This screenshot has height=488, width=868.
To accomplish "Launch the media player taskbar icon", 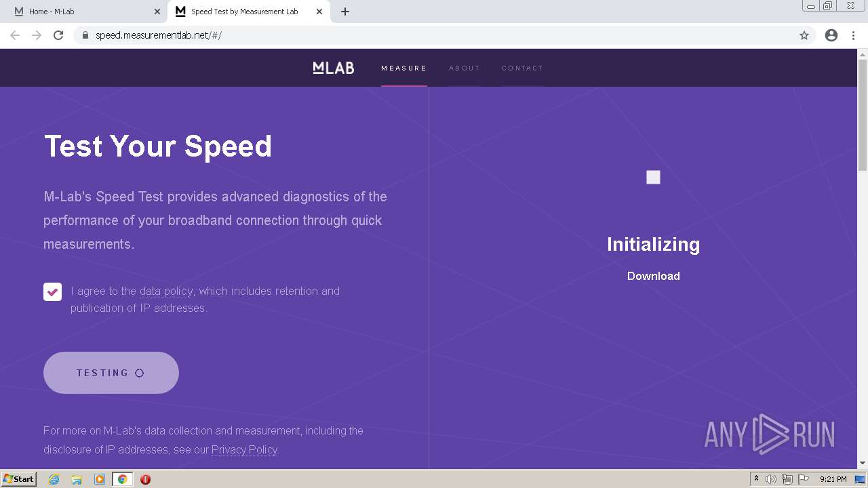I will coord(100,479).
